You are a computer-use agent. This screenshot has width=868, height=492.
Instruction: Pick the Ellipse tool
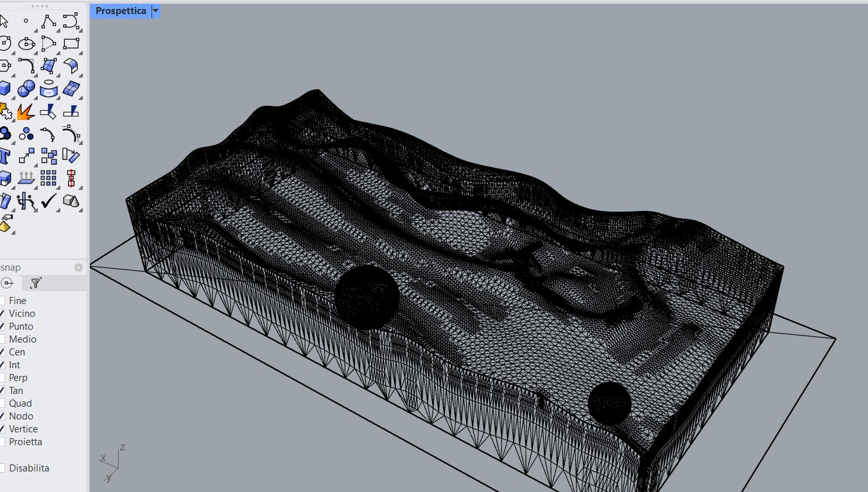tap(26, 44)
